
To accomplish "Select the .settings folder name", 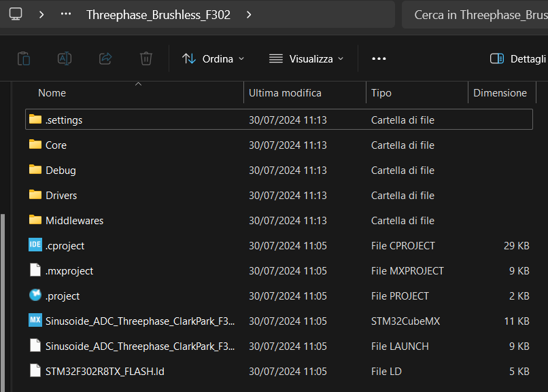I will (64, 120).
